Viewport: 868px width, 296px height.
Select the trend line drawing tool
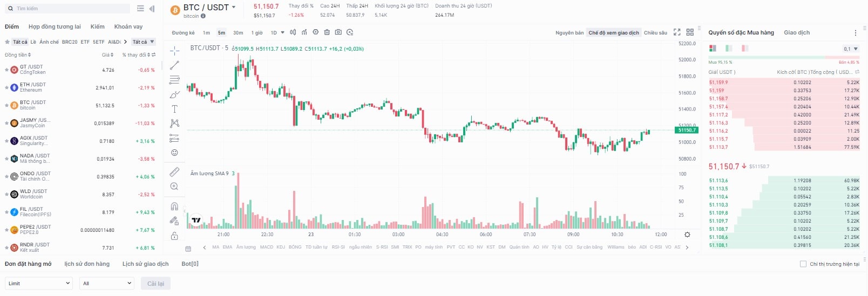(174, 65)
